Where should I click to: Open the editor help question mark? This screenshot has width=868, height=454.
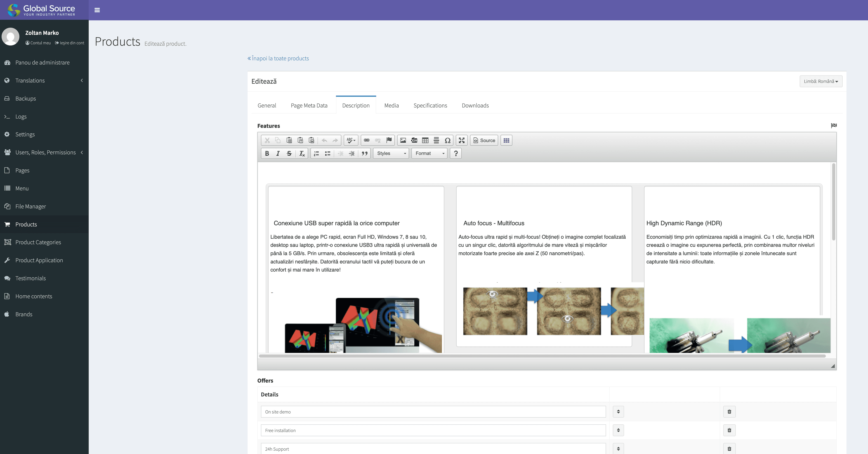click(455, 154)
